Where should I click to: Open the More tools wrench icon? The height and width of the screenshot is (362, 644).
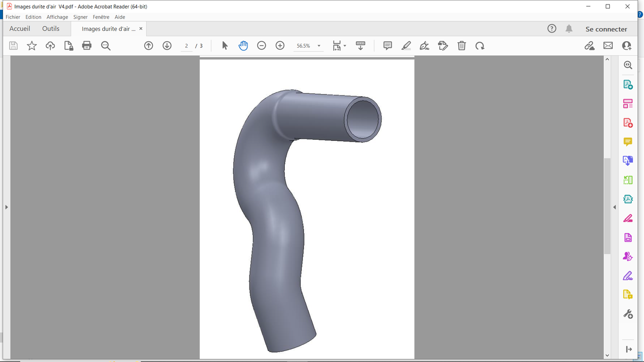pyautogui.click(x=628, y=314)
